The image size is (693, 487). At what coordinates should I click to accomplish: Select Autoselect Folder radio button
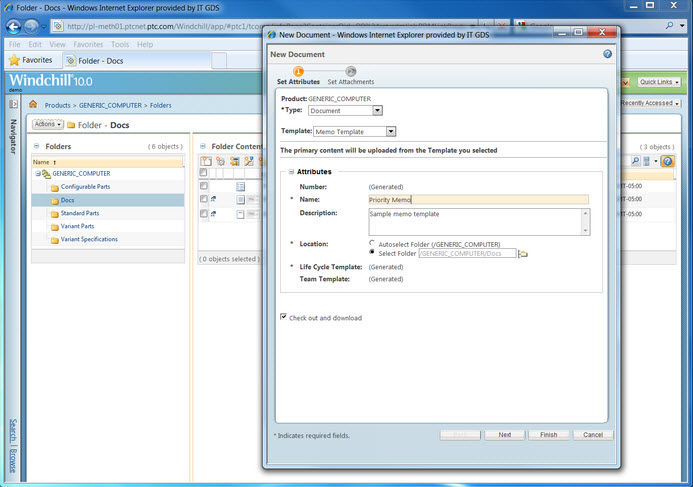pyautogui.click(x=372, y=243)
